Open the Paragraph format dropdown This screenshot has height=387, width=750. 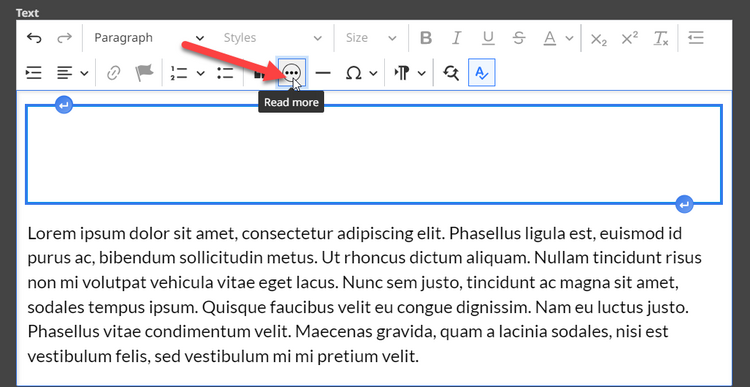(x=149, y=38)
